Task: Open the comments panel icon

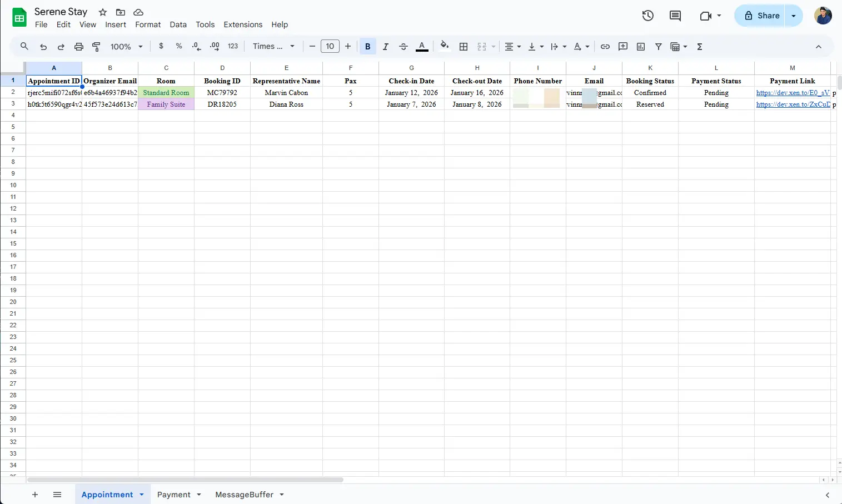Action: 675,16
